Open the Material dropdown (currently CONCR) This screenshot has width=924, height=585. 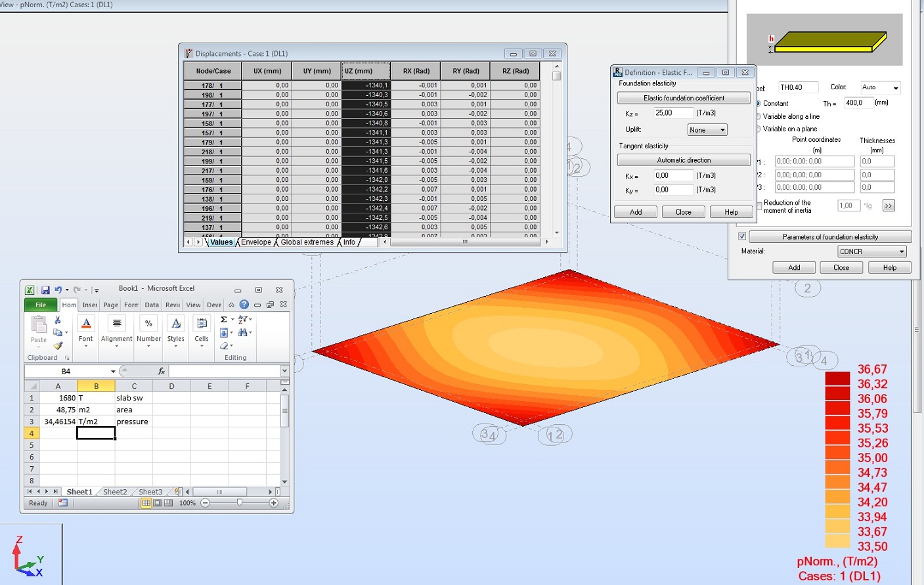point(872,251)
